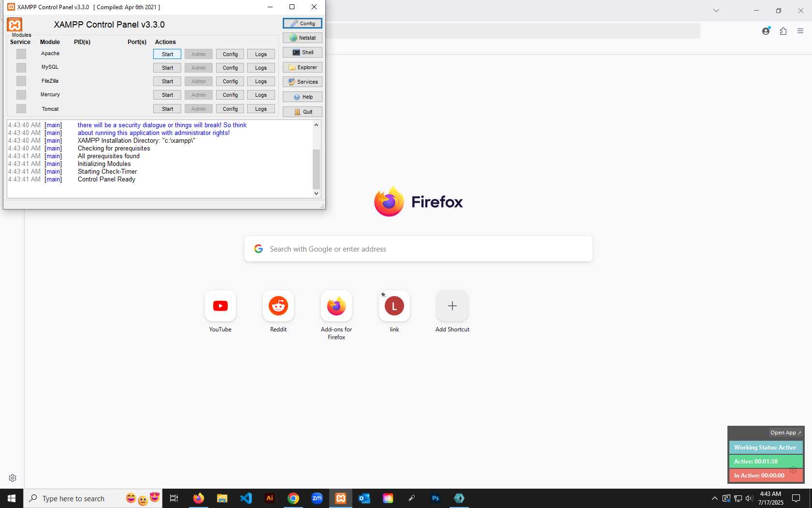
Task: Show hidden system tray icons
Action: pos(714,498)
